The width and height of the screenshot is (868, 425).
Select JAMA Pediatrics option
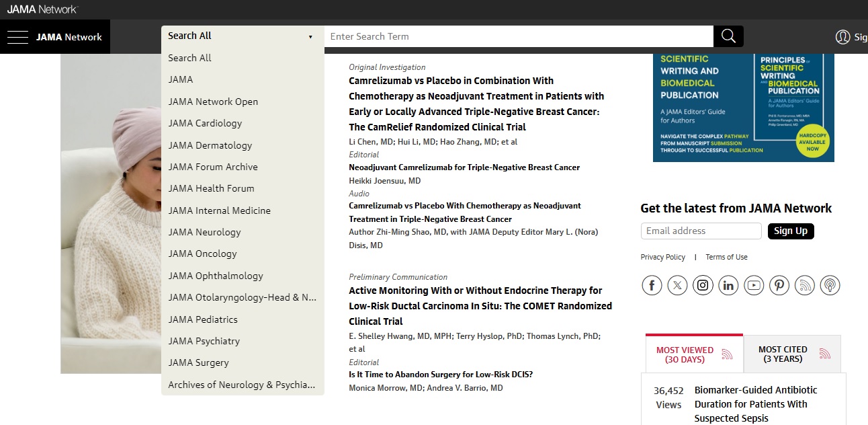[243, 319]
